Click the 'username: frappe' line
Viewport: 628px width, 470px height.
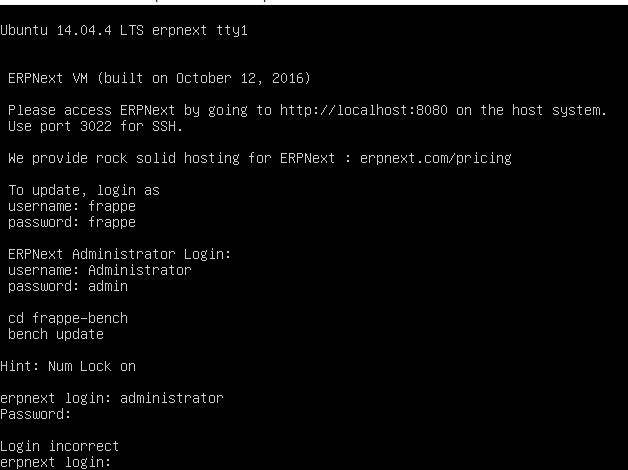[72, 206]
